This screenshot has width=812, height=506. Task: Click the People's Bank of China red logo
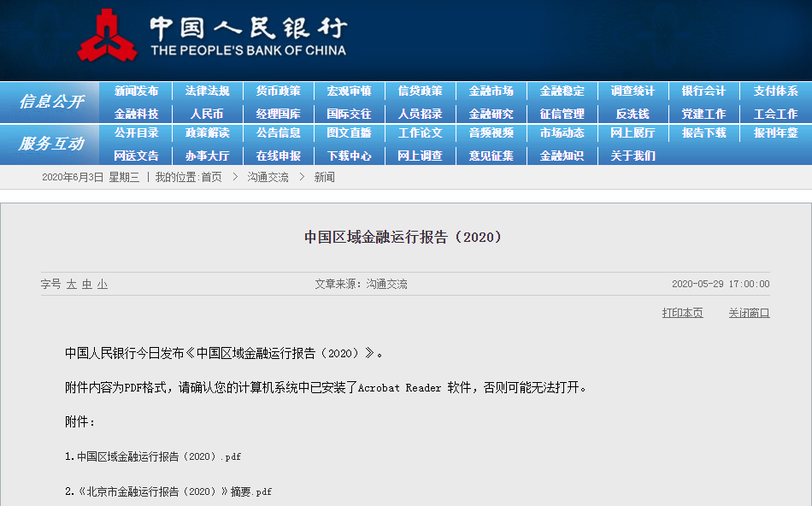107,35
